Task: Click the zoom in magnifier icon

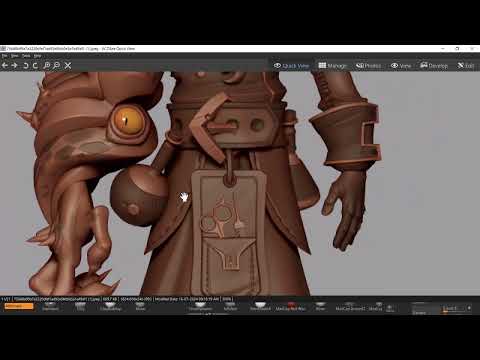Action: pos(47,65)
